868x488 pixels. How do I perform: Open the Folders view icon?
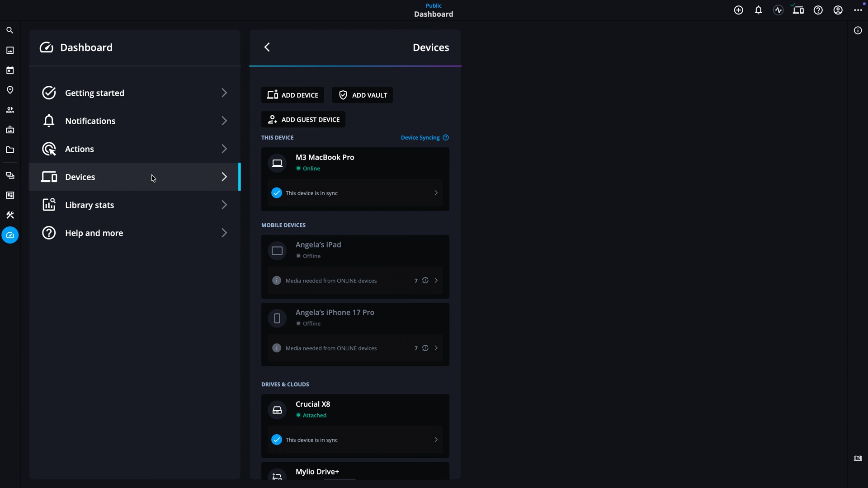tap(10, 150)
